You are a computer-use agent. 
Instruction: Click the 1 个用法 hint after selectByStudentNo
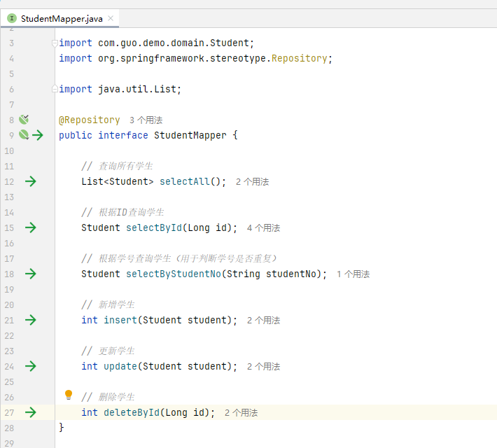pos(353,274)
